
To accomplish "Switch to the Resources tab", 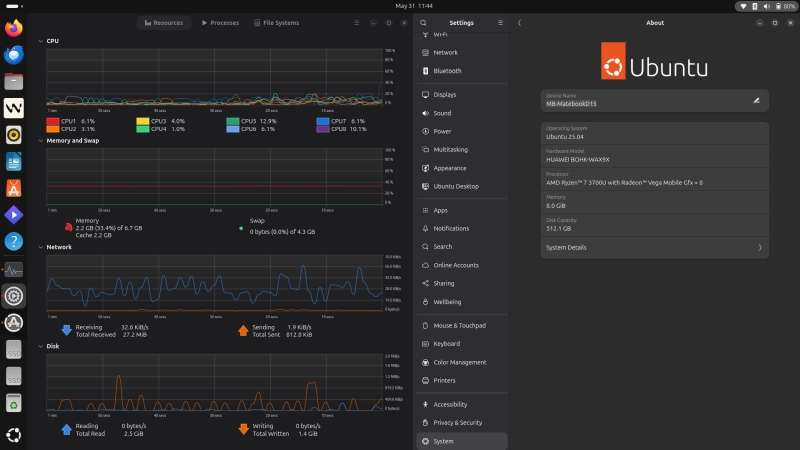I will [x=164, y=23].
